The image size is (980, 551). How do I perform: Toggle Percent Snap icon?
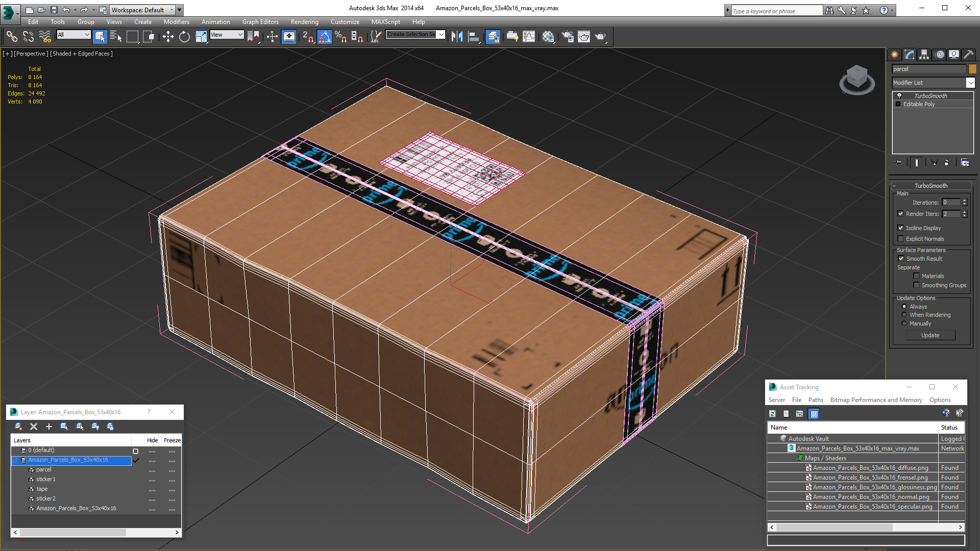340,36
